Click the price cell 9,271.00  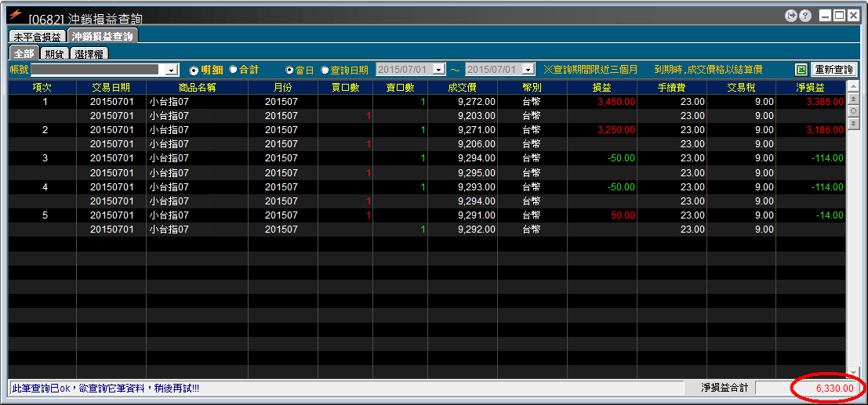click(463, 130)
